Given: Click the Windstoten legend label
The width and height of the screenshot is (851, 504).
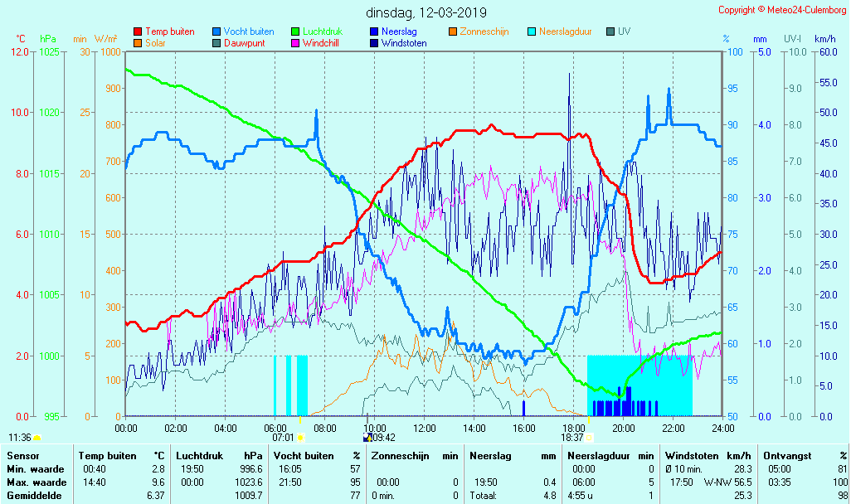Looking at the screenshot, I should point(404,43).
